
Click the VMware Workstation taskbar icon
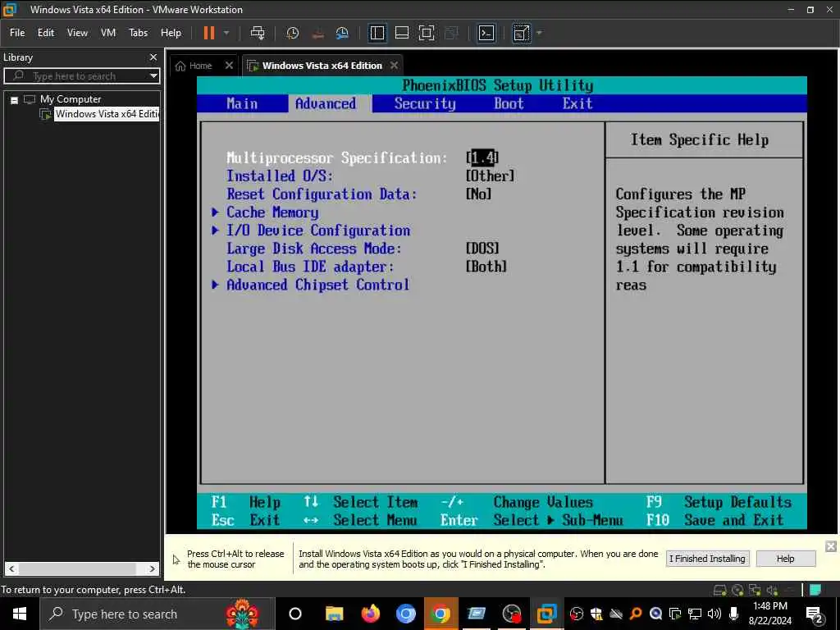tap(547, 614)
